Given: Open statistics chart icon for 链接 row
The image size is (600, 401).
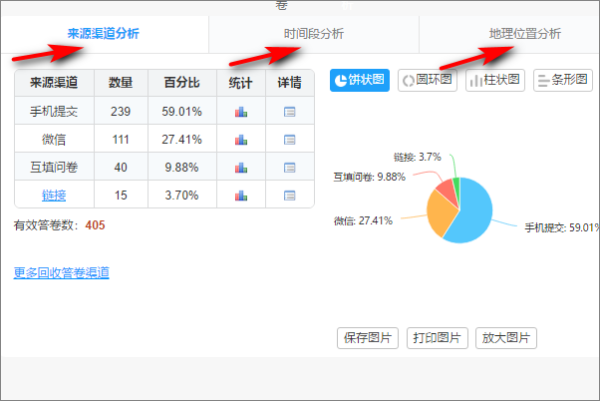Looking at the screenshot, I should tap(240, 194).
